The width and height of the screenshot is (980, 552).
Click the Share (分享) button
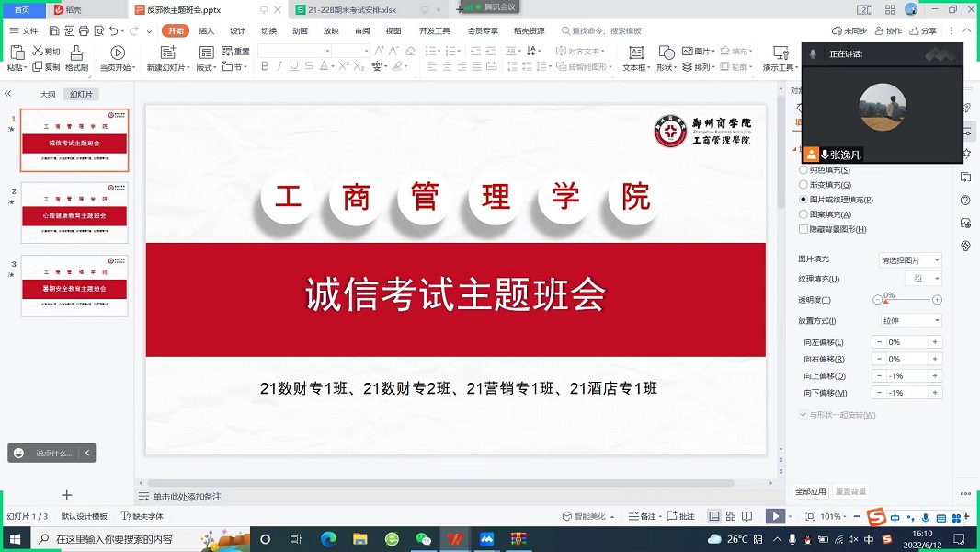click(x=923, y=30)
